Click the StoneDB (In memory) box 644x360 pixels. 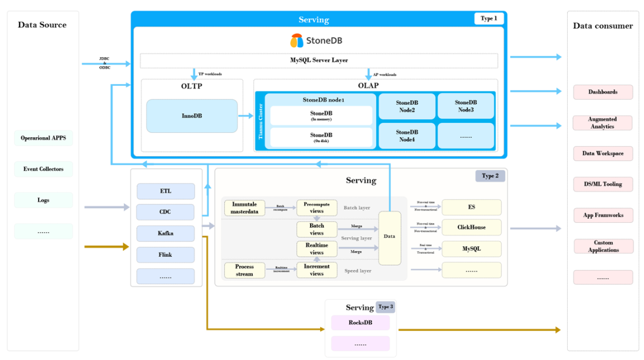pos(321,116)
